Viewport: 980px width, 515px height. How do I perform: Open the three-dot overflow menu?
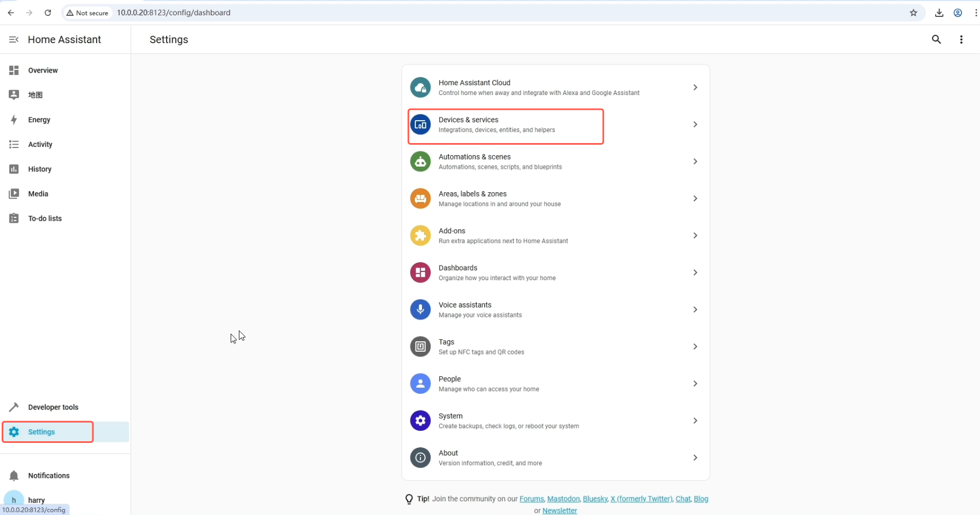pyautogui.click(x=961, y=39)
